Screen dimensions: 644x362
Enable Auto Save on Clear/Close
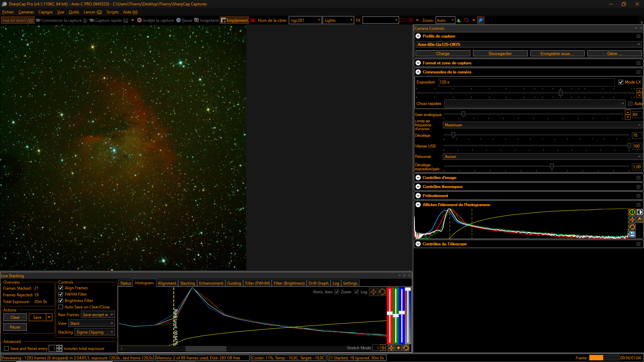click(61, 307)
